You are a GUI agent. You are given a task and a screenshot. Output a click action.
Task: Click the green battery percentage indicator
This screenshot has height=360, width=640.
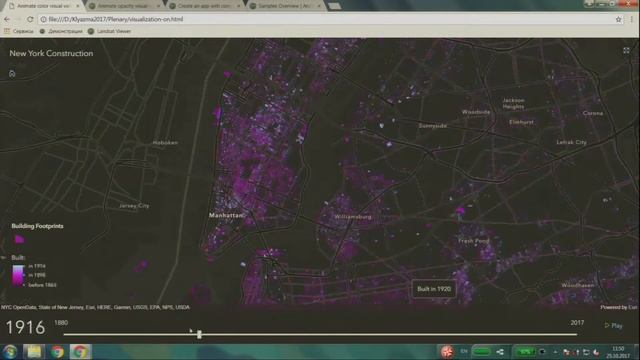pos(525,351)
